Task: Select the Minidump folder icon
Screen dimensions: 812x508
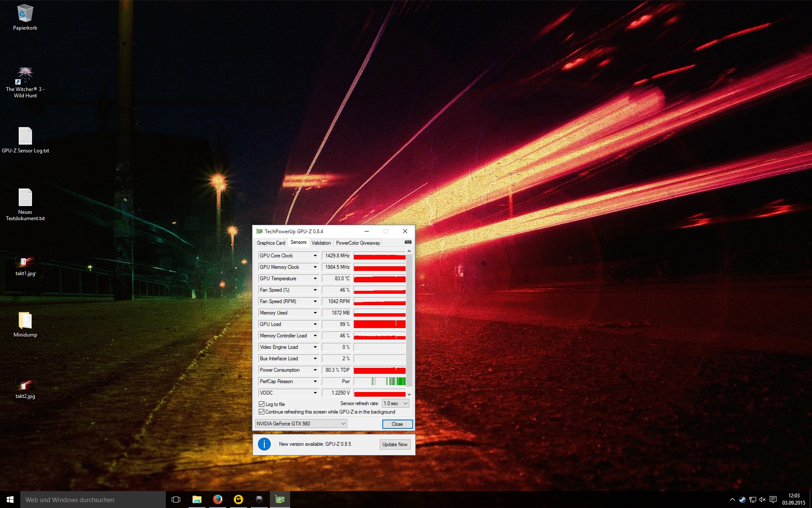Action: pos(25,321)
